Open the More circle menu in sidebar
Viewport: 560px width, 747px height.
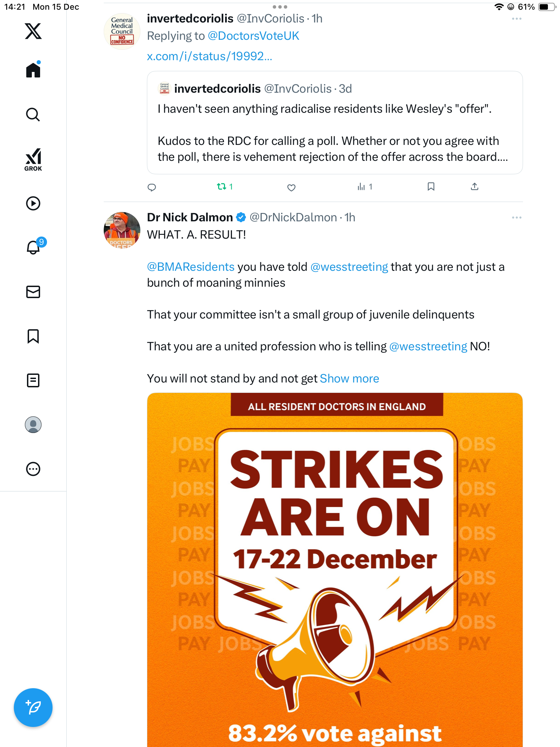pos(33,469)
